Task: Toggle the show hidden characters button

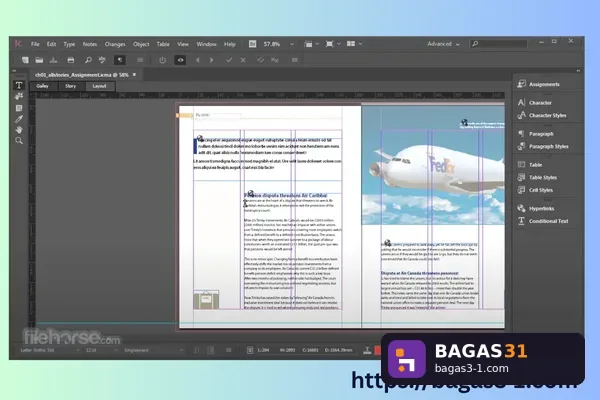Action: pos(120,60)
